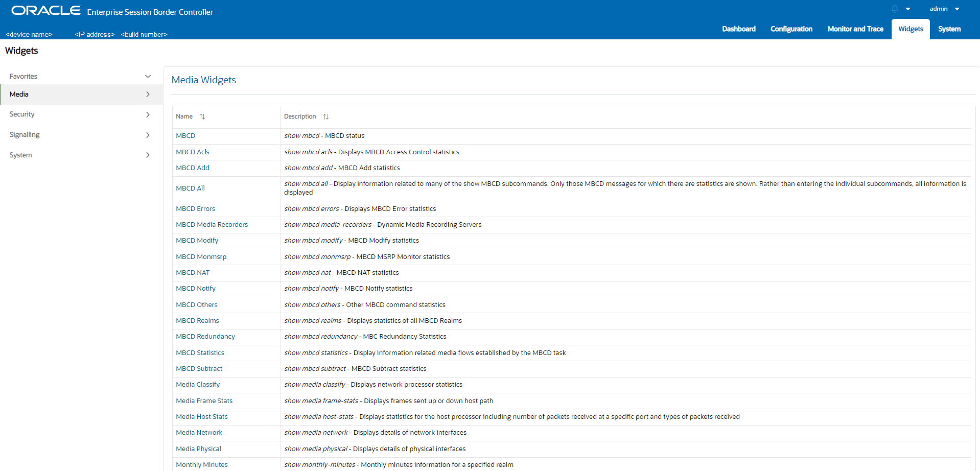980x471 pixels.
Task: Expand the Signalling widgets category
Action: point(148,135)
